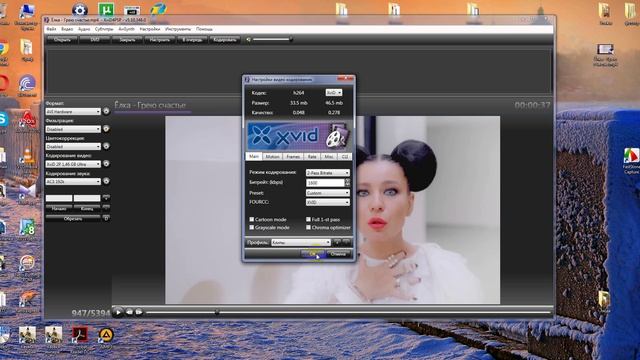Switch to the Rate tab
The height and width of the screenshot is (360, 640).
pos(312,157)
